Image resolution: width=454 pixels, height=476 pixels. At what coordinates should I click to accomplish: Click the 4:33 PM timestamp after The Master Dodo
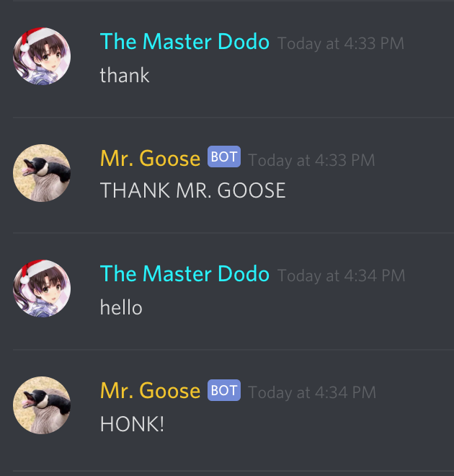click(x=341, y=43)
